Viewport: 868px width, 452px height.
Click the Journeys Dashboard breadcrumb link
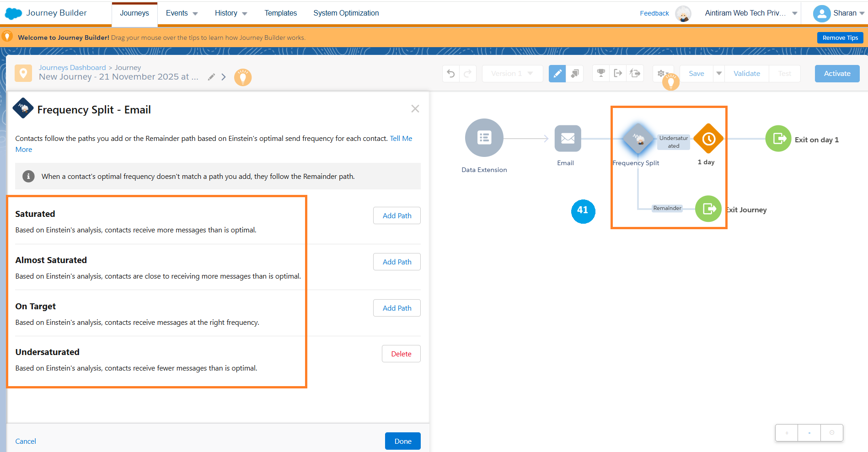click(72, 68)
